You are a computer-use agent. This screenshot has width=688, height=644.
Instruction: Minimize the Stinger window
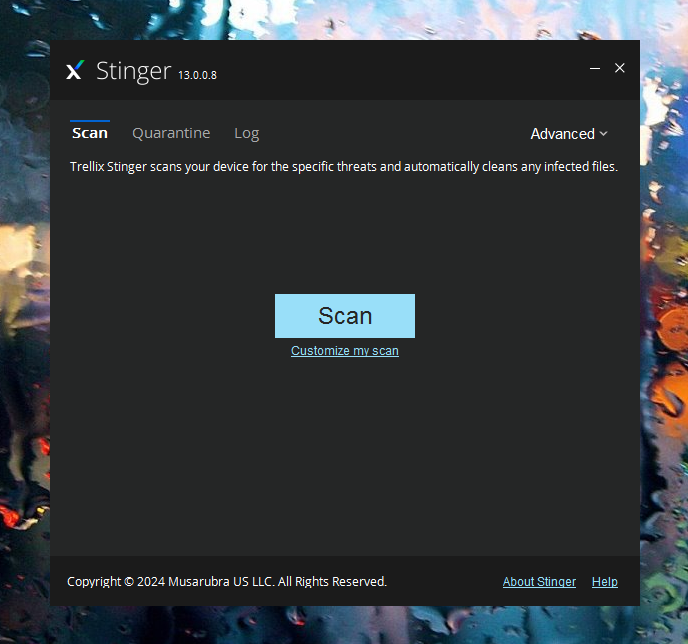click(x=595, y=68)
